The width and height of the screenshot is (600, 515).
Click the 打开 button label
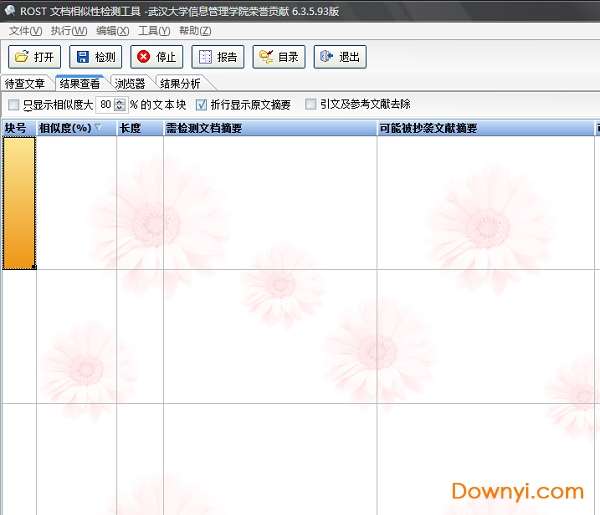[x=44, y=57]
